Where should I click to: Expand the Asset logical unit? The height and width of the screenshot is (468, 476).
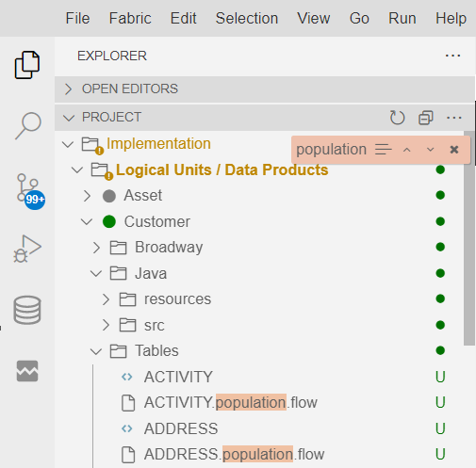[x=87, y=196]
